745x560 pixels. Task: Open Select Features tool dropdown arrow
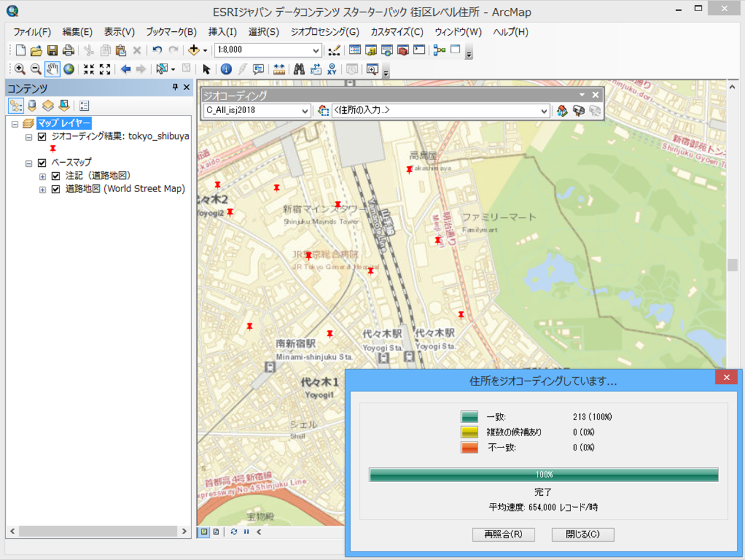coord(173,70)
